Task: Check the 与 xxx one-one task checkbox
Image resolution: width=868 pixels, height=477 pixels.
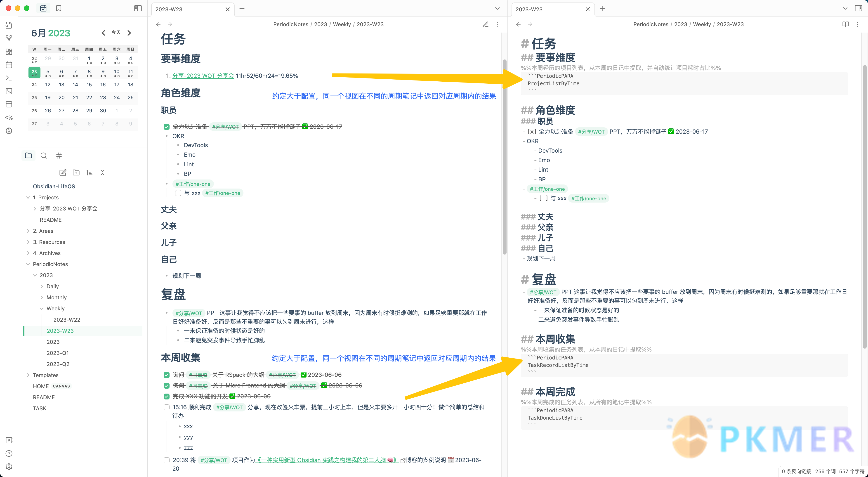Action: [178, 193]
